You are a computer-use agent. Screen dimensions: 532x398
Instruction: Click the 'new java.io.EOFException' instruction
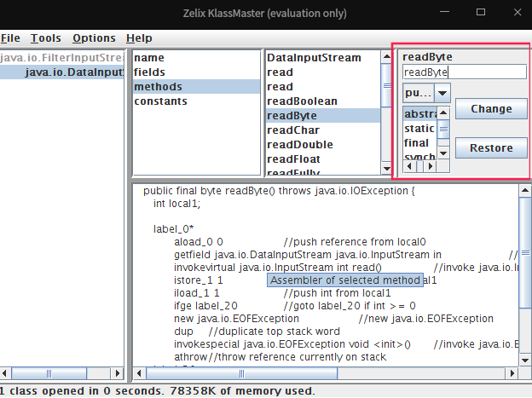click(x=236, y=319)
